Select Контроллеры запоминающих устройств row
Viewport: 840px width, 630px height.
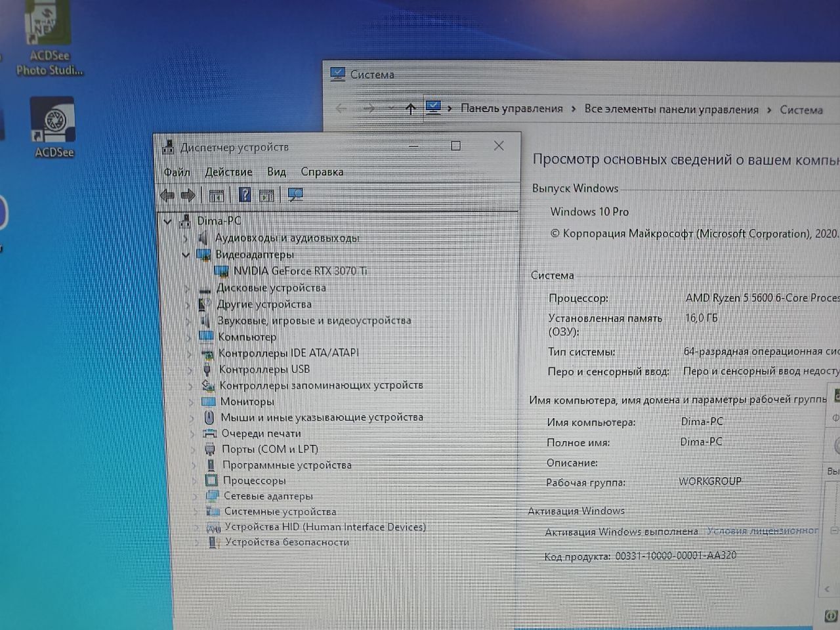[x=321, y=385]
